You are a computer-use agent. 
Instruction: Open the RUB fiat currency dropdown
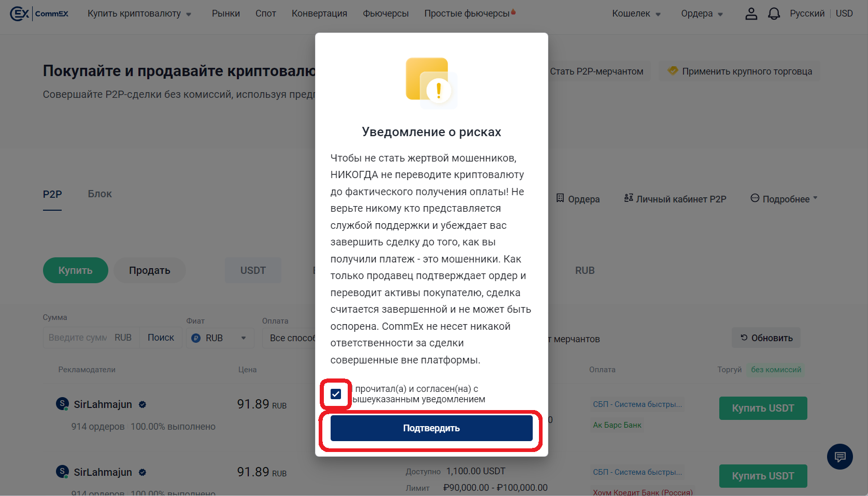pyautogui.click(x=220, y=338)
